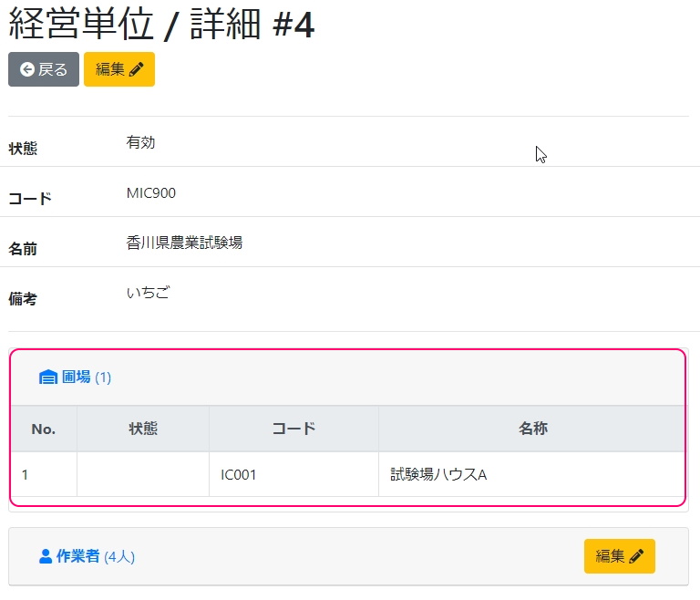The width and height of the screenshot is (700, 600).
Task: Open the 圃場 (1) link
Action: click(75, 378)
